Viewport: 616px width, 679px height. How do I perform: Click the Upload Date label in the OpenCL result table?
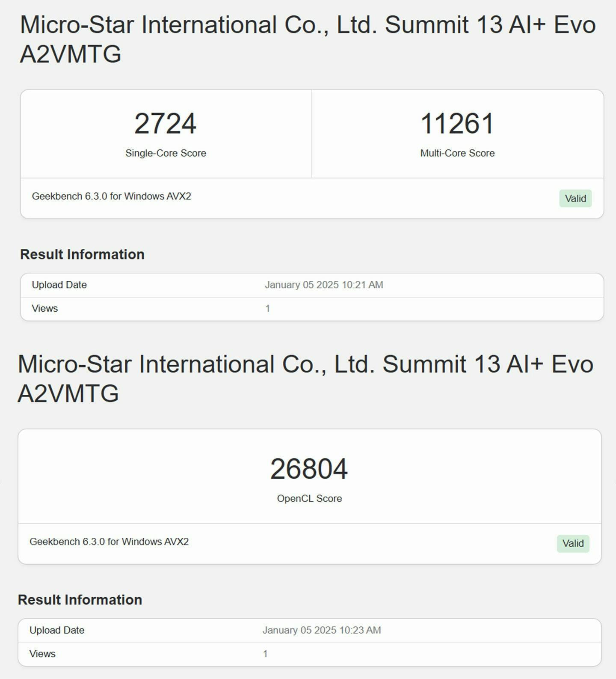coord(57,630)
